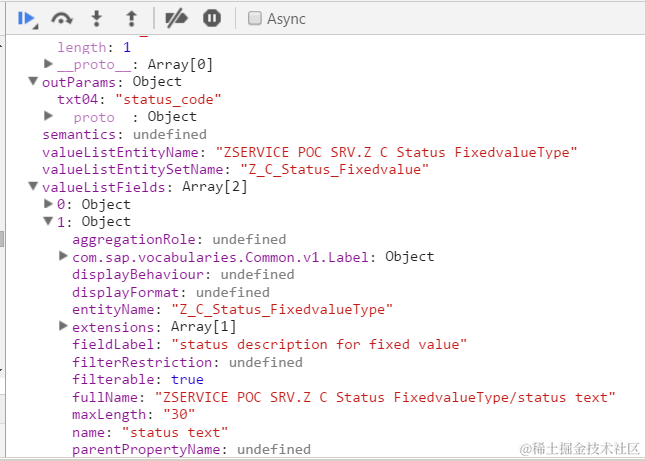Screen dimensions: 645x461
Task: Step over next function call
Action: click(x=62, y=19)
